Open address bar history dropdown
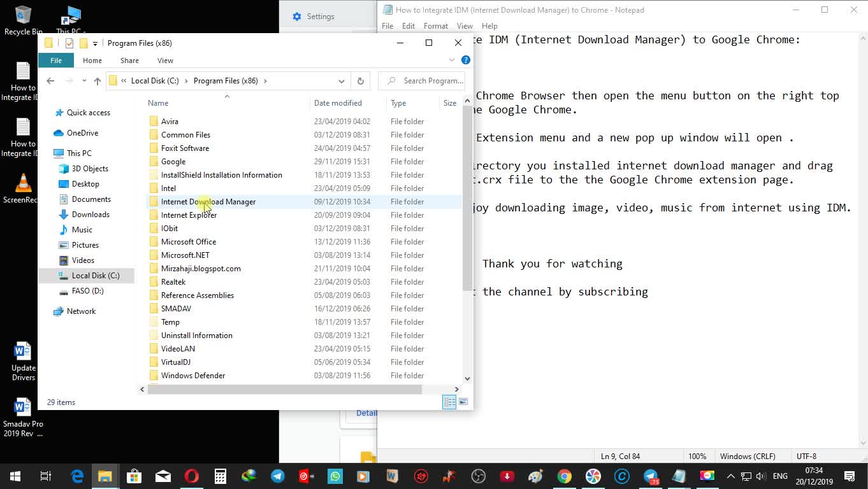Screen dimensions: 868x489 point(342,81)
